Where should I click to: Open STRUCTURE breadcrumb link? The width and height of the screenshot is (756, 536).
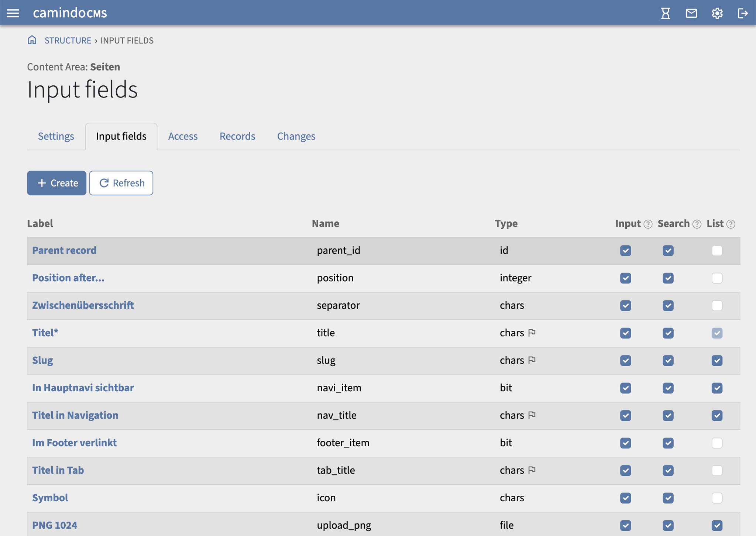pos(68,40)
